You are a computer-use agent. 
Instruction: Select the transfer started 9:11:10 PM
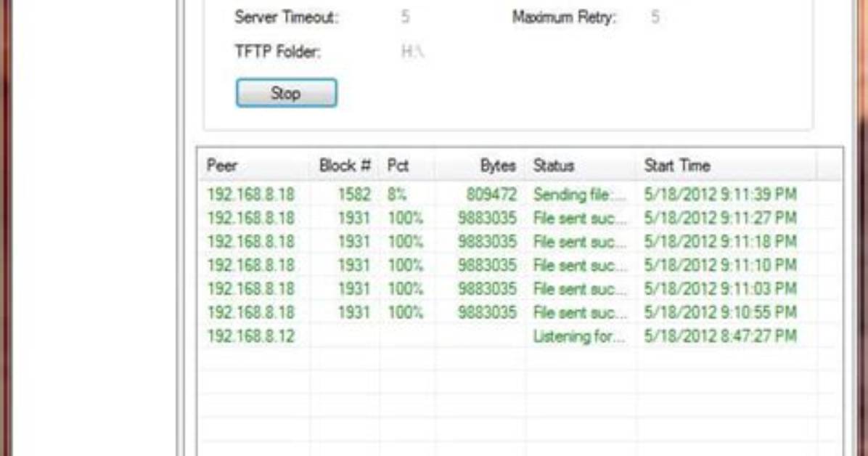point(519,265)
